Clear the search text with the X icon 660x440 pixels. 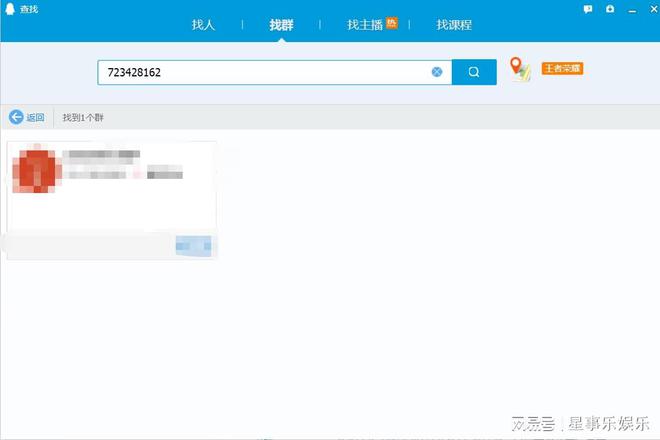437,72
